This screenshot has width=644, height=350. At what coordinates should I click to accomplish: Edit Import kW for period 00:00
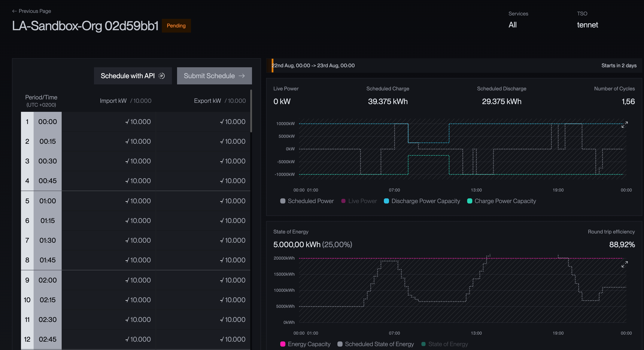(x=109, y=122)
